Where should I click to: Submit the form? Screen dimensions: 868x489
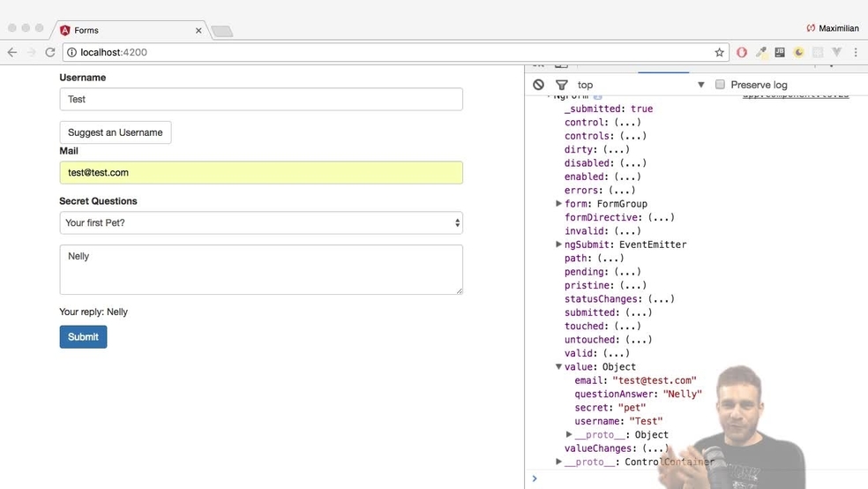coord(83,336)
